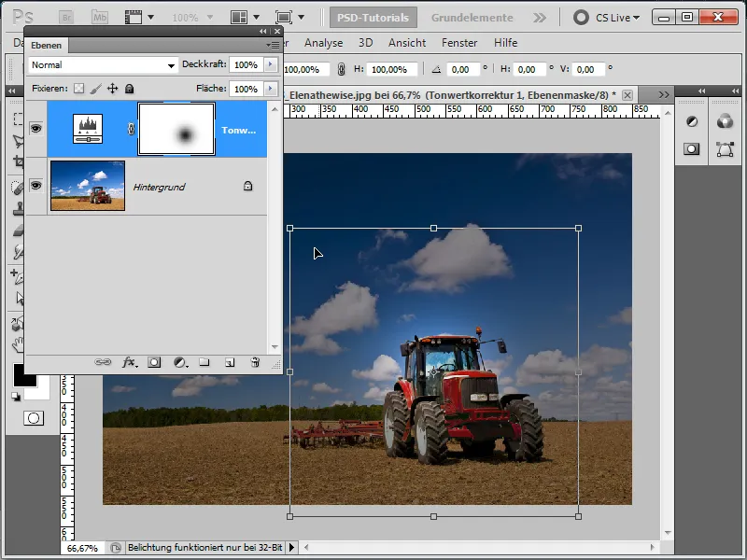Hide the Tonwertkorrektur layer
The height and width of the screenshot is (560, 747).
click(35, 129)
